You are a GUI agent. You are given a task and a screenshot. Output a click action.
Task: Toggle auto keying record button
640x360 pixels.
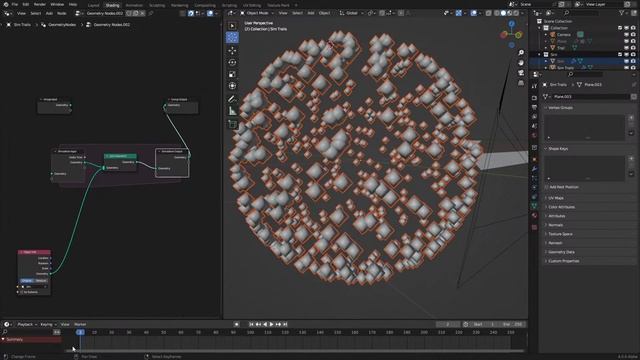[x=236, y=324]
